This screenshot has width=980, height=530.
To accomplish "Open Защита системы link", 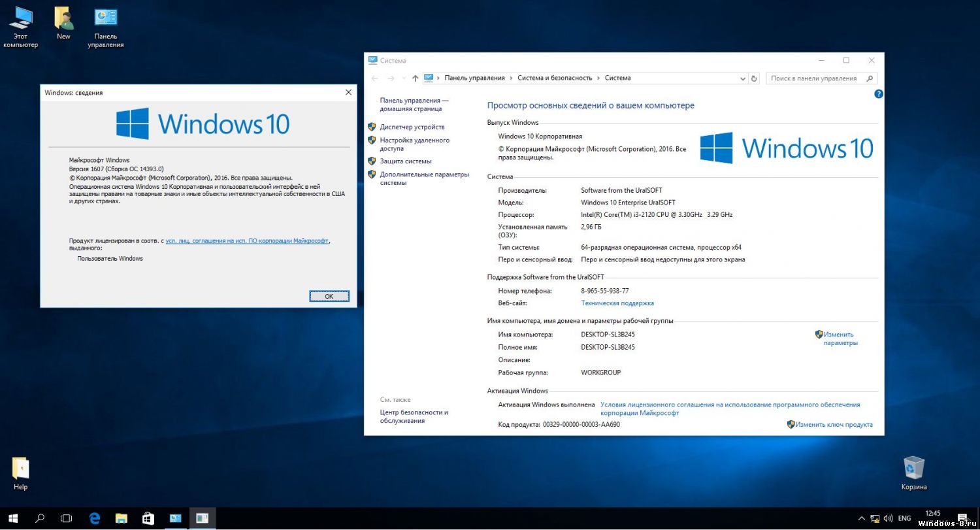I will click(405, 161).
